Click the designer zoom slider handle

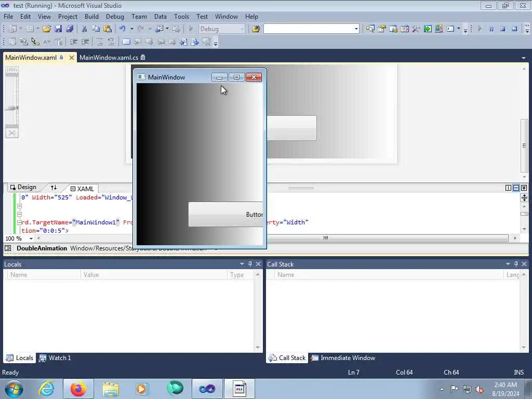point(12,108)
